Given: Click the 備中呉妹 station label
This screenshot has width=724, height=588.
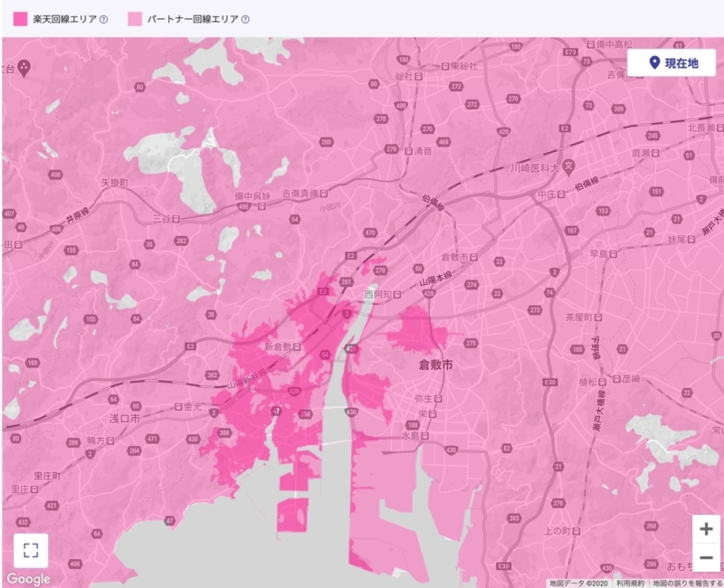Looking at the screenshot, I should pos(252,196).
